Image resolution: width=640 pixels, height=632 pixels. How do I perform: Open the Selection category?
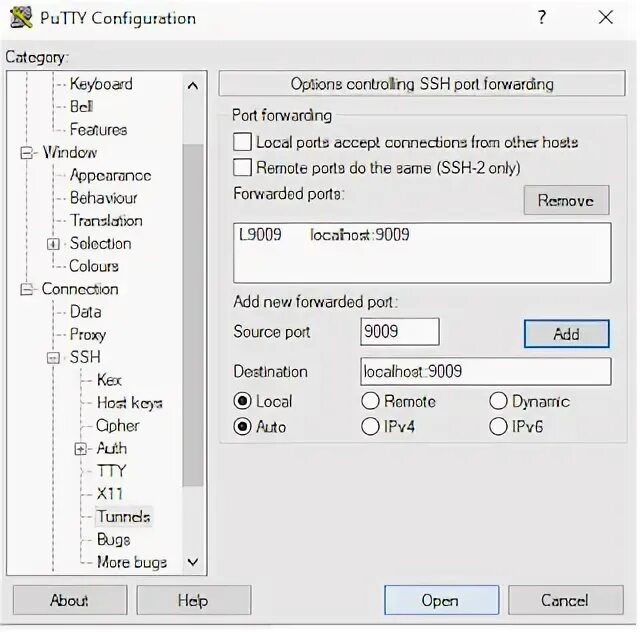[x=100, y=243]
